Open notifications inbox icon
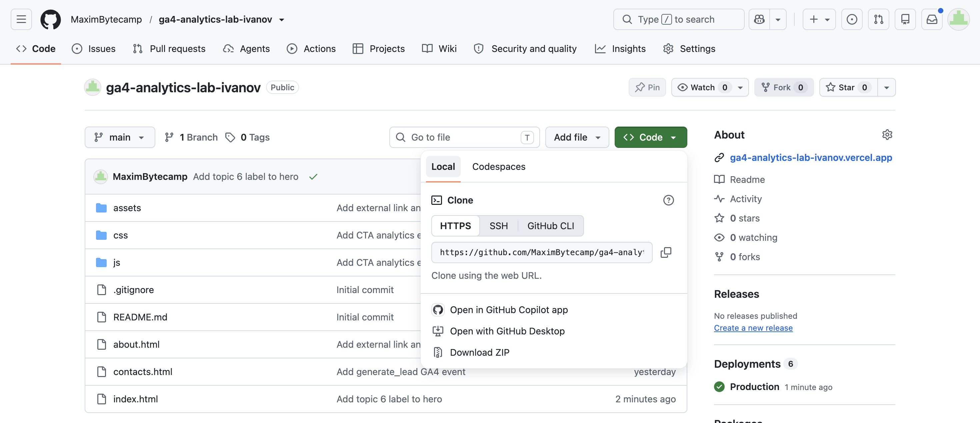This screenshot has width=980, height=423. click(x=932, y=19)
